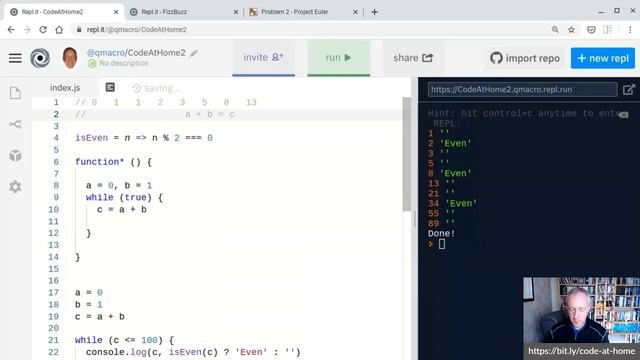The height and width of the screenshot is (360, 640).
Task: Click the site lock icon in address bar
Action: pyautogui.click(x=79, y=29)
